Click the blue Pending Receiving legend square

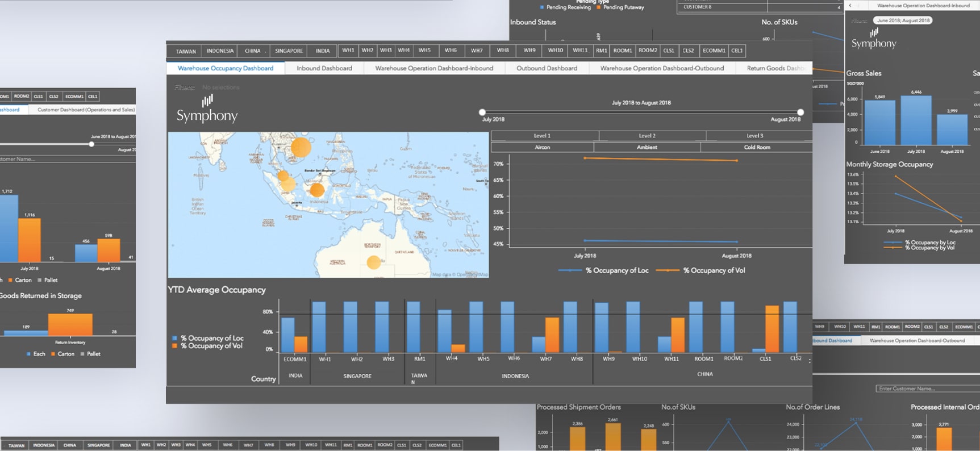coord(541,7)
